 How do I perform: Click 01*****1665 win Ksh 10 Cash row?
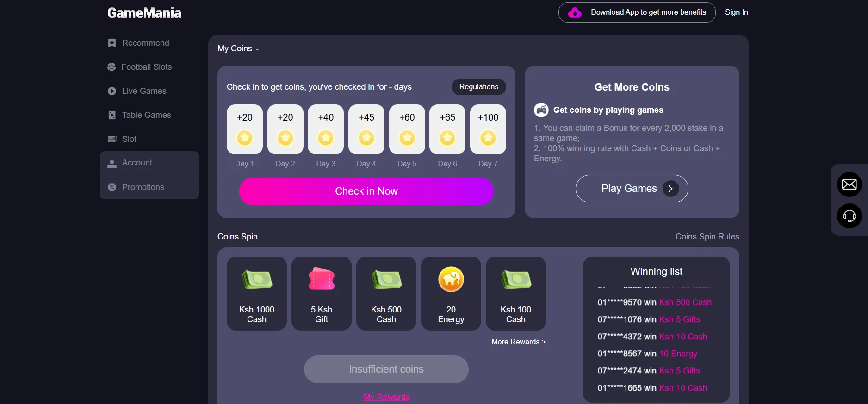point(652,388)
